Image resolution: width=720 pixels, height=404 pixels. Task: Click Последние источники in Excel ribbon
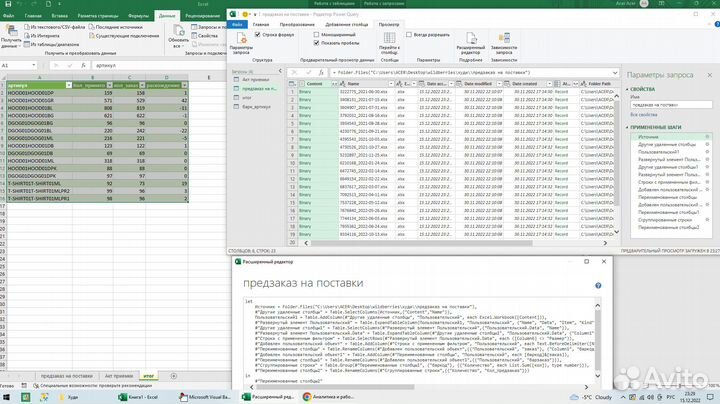coord(116,27)
